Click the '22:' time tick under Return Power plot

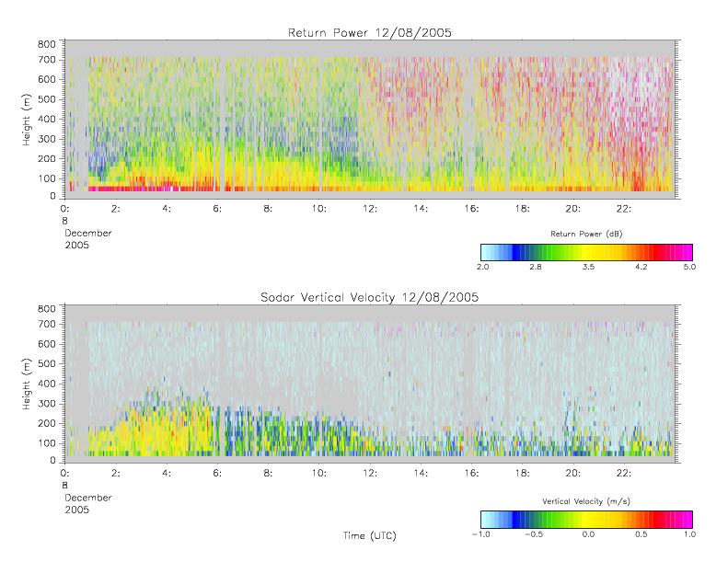[x=624, y=209]
